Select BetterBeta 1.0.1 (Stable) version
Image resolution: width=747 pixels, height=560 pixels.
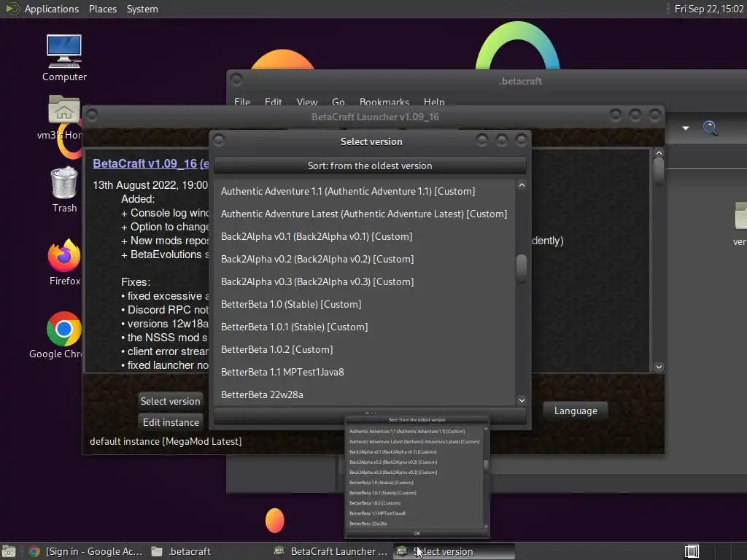[365, 327]
